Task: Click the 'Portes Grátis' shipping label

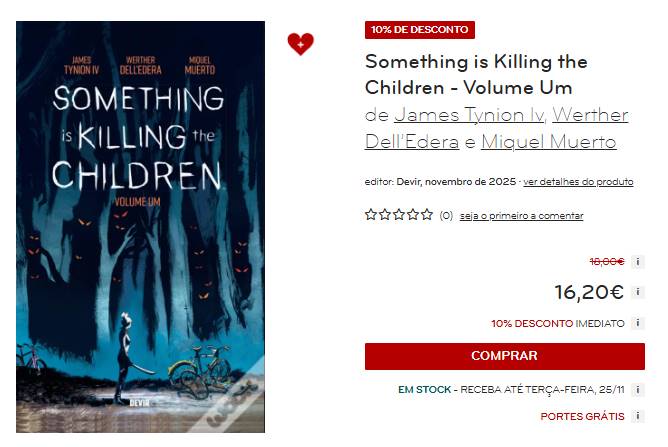Action: coord(582,416)
